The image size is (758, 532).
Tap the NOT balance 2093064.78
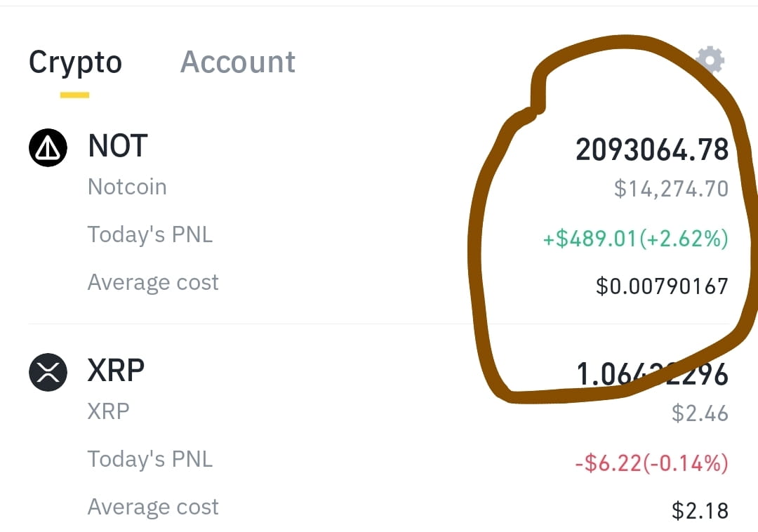(x=652, y=149)
